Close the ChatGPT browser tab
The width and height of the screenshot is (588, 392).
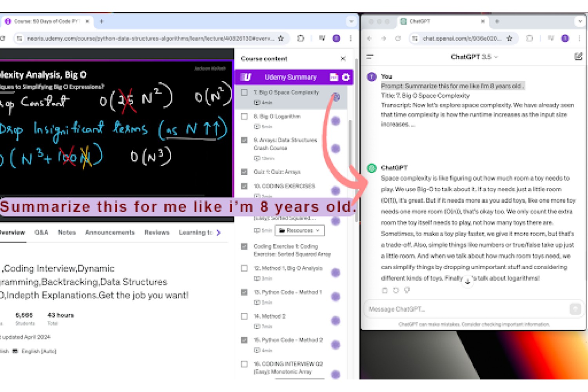pyautogui.click(x=483, y=22)
